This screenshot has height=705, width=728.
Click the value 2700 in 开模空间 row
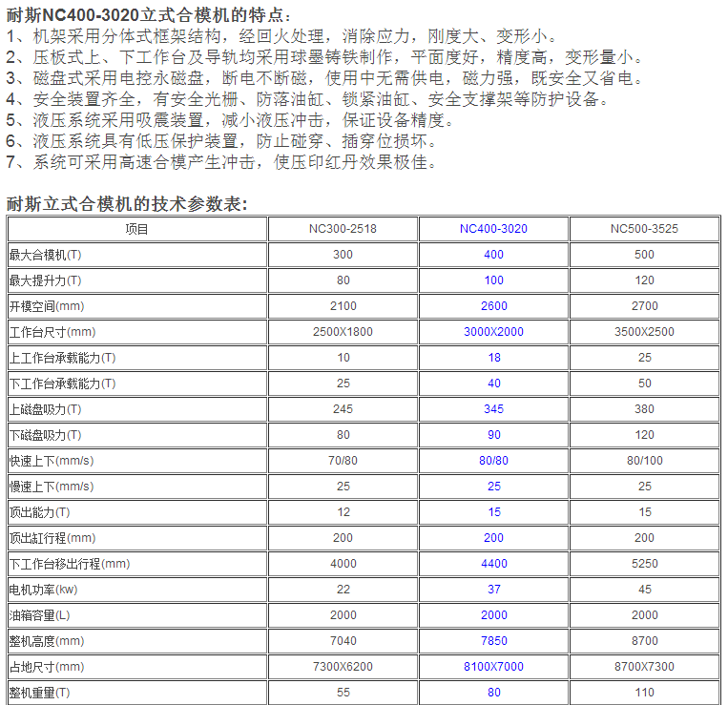645,306
